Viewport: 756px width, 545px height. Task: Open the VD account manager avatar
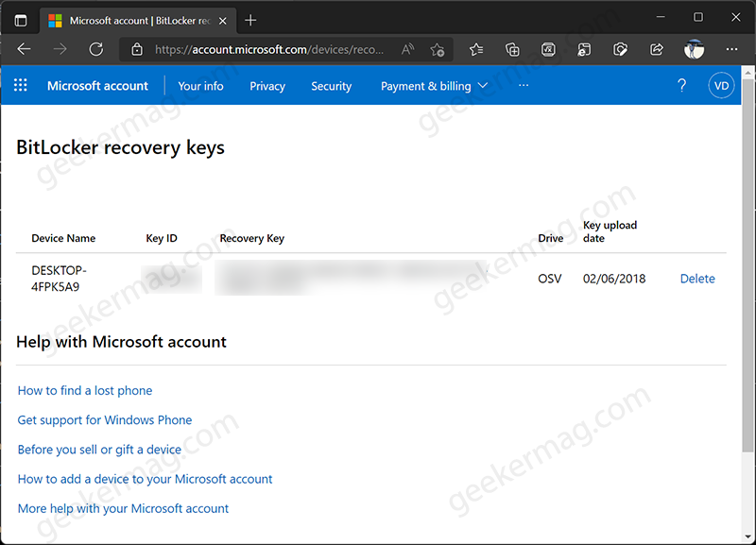(x=721, y=86)
